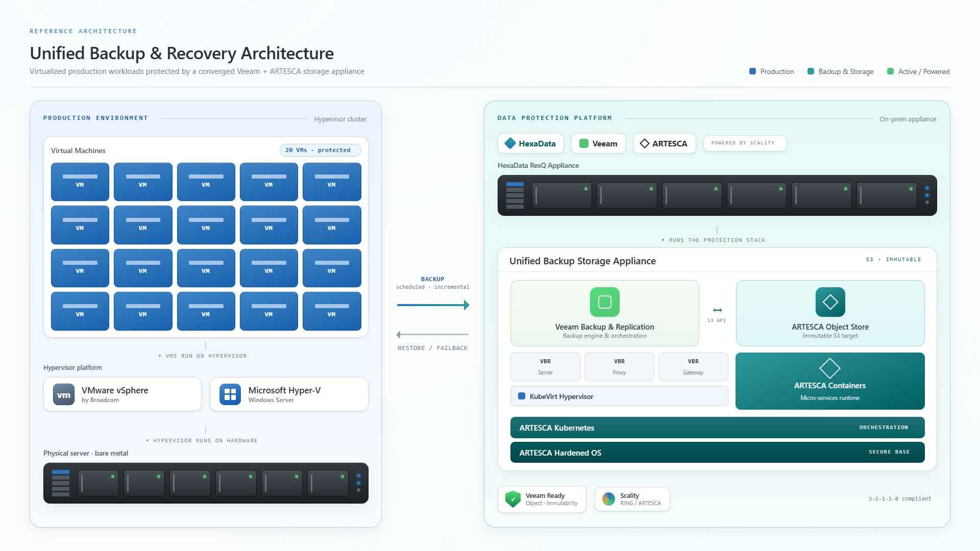Click the ARTESCA Kubernetes layer bar
This screenshot has width=980, height=551.
click(718, 428)
